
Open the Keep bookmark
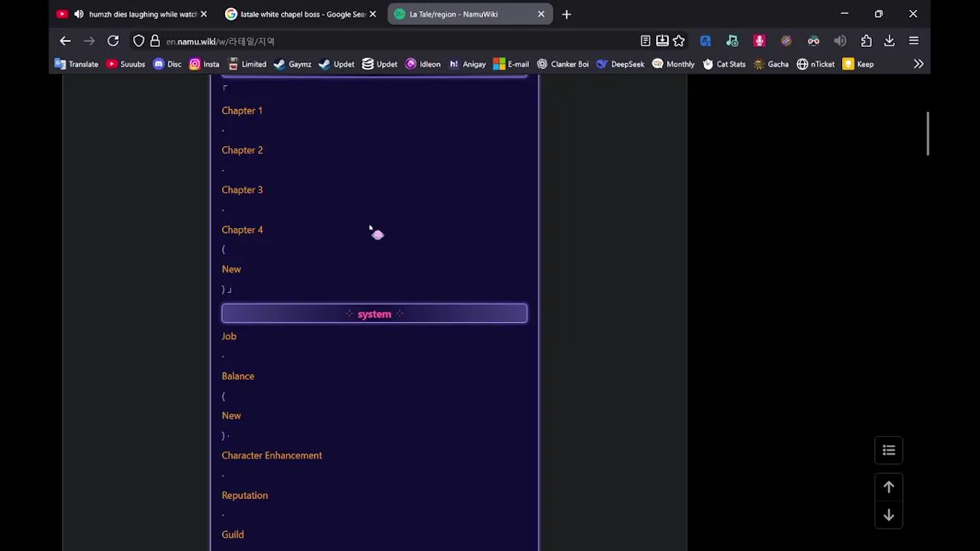tap(858, 64)
